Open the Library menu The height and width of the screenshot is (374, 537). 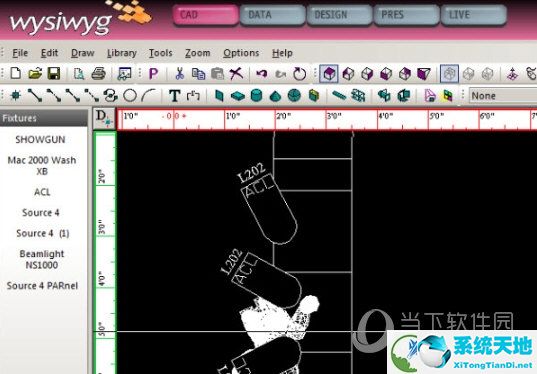pos(122,53)
